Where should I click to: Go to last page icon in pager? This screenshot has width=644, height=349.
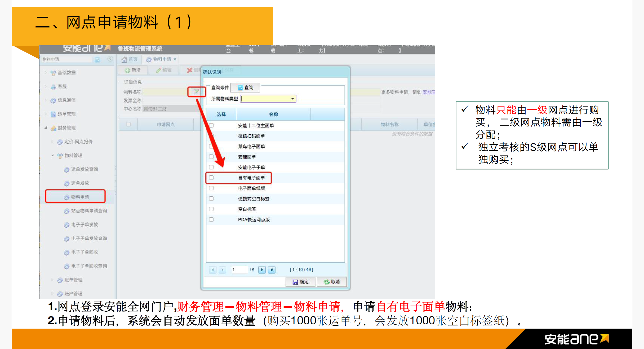click(272, 270)
